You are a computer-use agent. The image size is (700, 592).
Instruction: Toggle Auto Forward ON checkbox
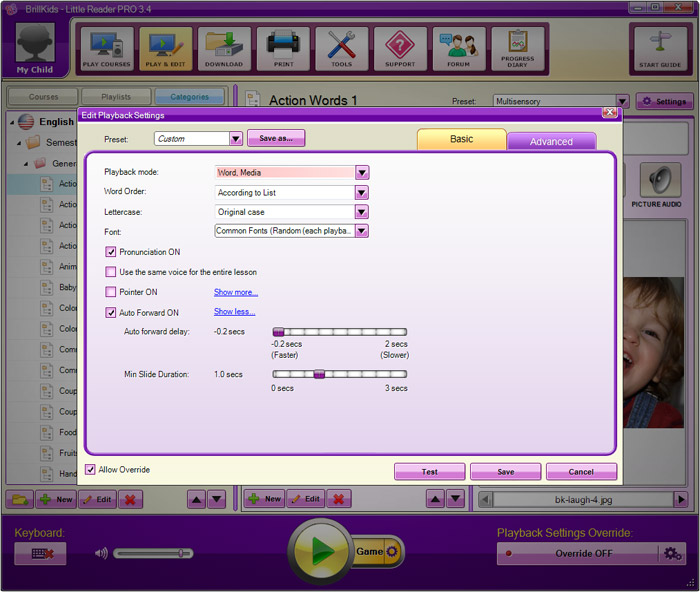click(x=110, y=313)
